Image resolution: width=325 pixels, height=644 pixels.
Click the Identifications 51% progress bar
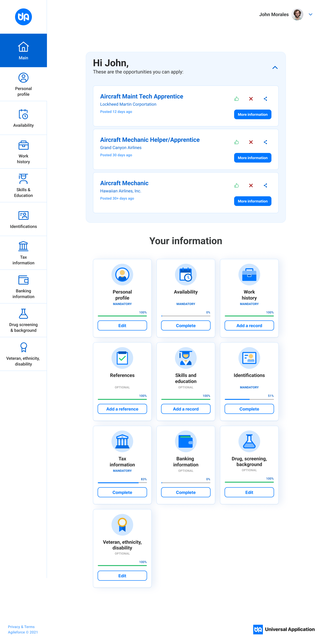pos(249,399)
